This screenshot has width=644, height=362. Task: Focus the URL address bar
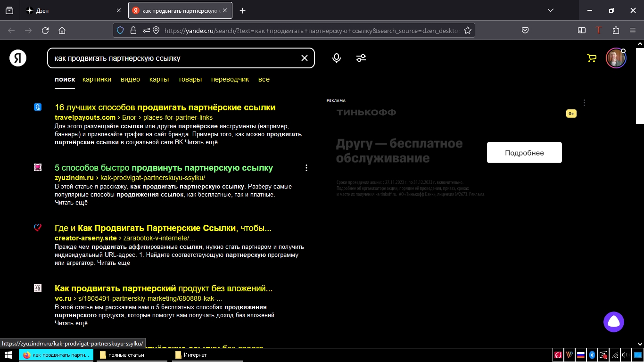coord(311,31)
